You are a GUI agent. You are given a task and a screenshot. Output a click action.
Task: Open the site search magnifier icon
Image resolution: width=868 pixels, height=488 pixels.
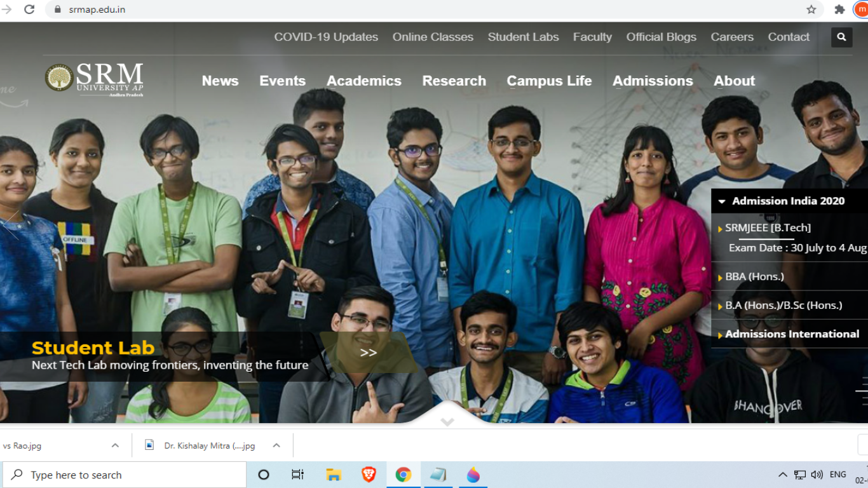click(841, 37)
